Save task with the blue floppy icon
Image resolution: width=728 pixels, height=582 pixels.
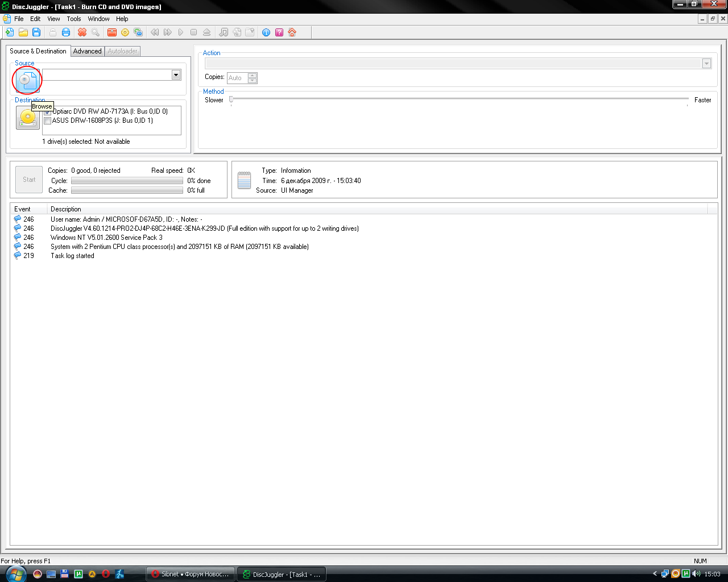point(36,32)
